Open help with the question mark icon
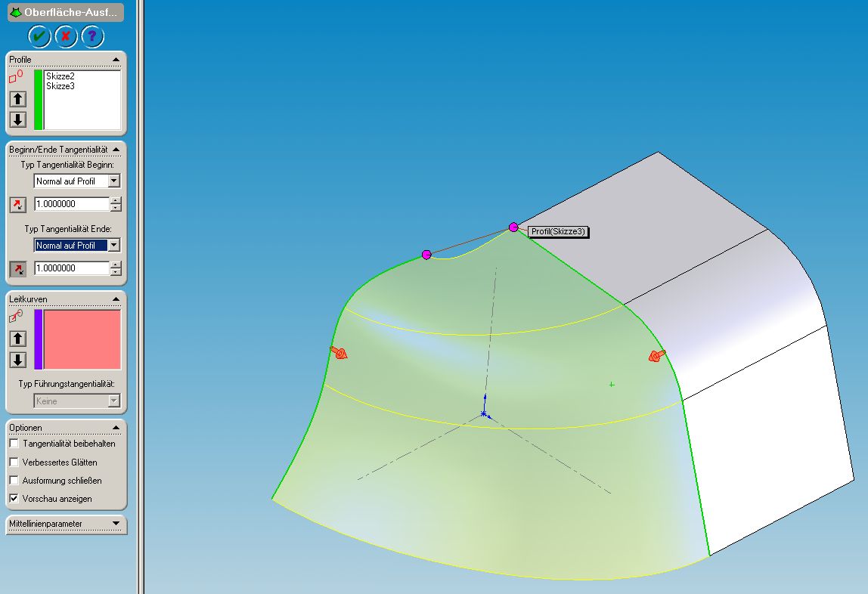 pyautogui.click(x=92, y=36)
